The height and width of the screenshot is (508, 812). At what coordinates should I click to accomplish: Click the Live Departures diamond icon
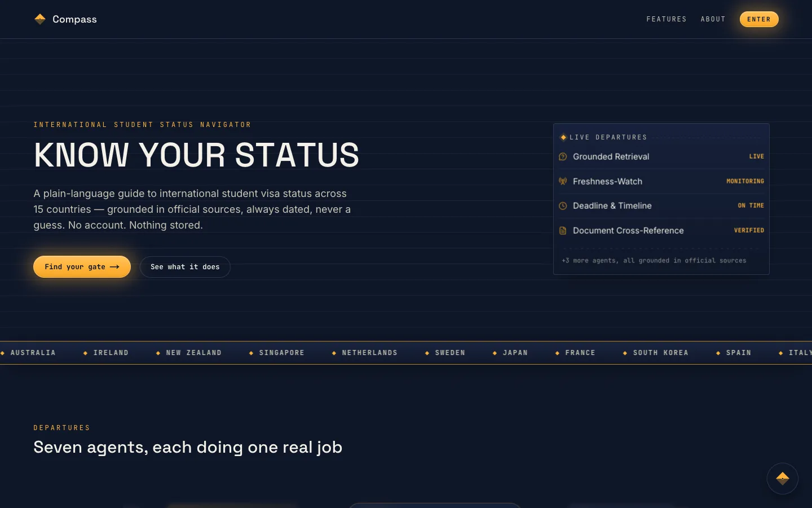(x=563, y=137)
